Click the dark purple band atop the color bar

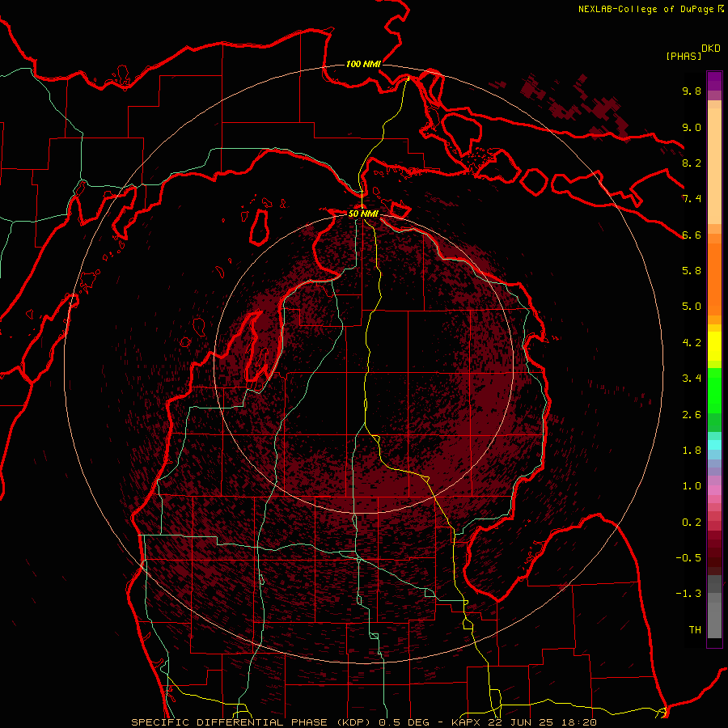click(x=714, y=81)
